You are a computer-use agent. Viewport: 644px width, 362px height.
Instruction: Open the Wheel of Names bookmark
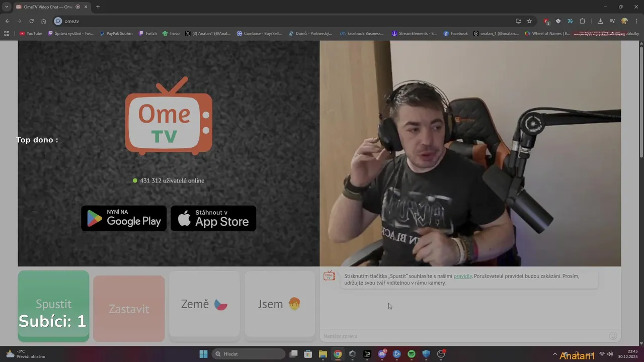pyautogui.click(x=547, y=34)
